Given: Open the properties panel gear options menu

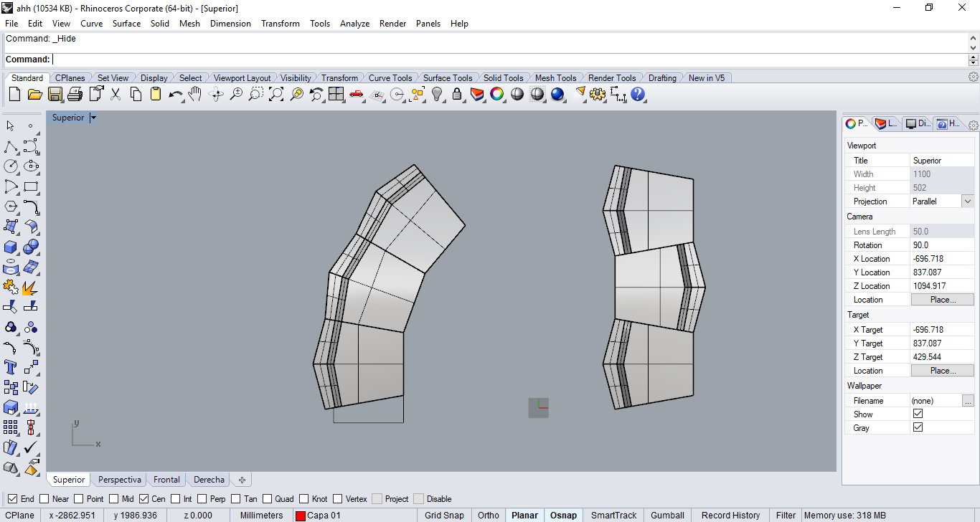Looking at the screenshot, I should (x=974, y=125).
